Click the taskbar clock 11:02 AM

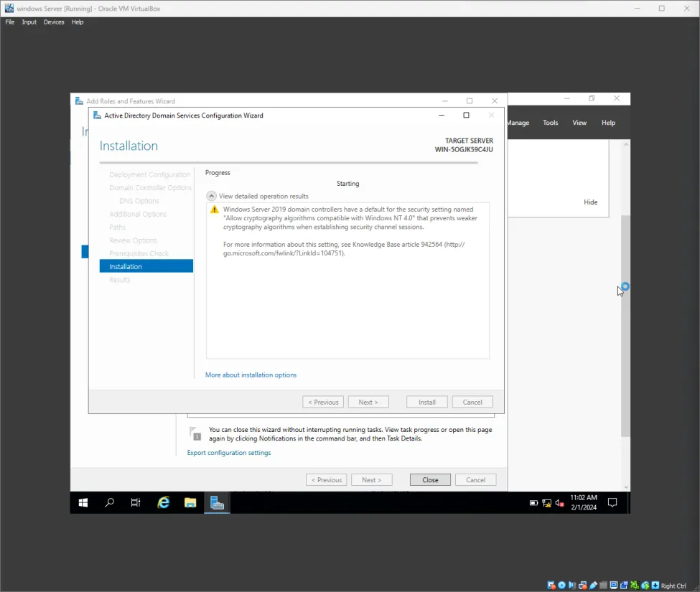click(584, 498)
